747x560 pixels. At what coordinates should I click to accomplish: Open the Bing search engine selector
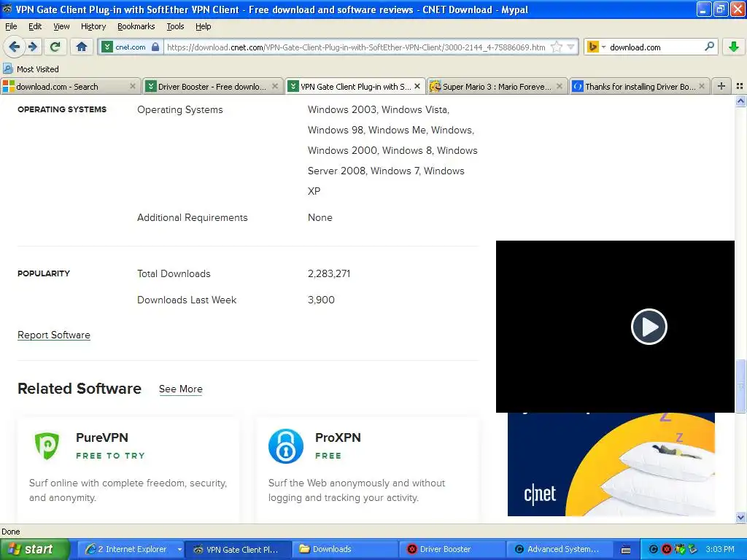[596, 47]
